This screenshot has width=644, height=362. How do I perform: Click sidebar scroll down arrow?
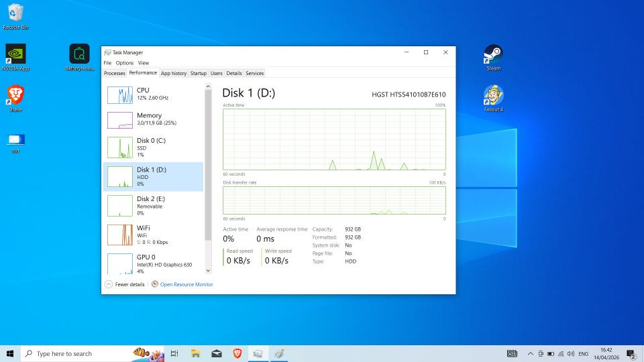(208, 270)
